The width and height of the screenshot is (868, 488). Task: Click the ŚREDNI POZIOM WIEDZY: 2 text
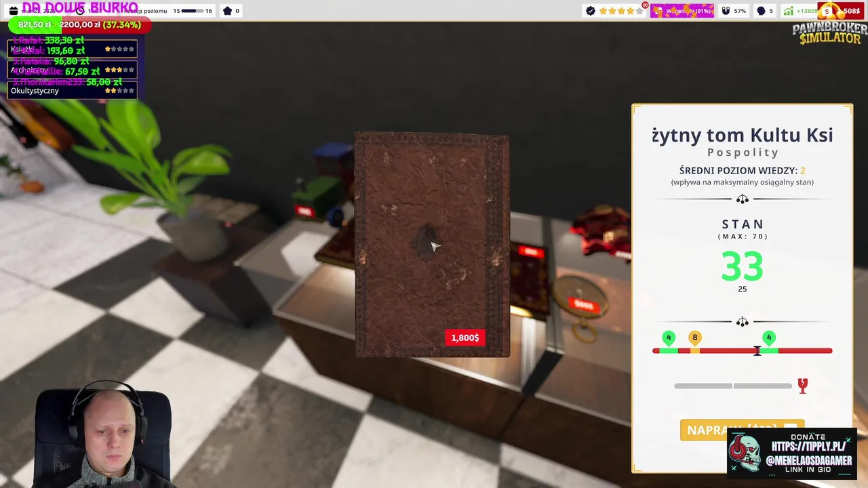743,171
